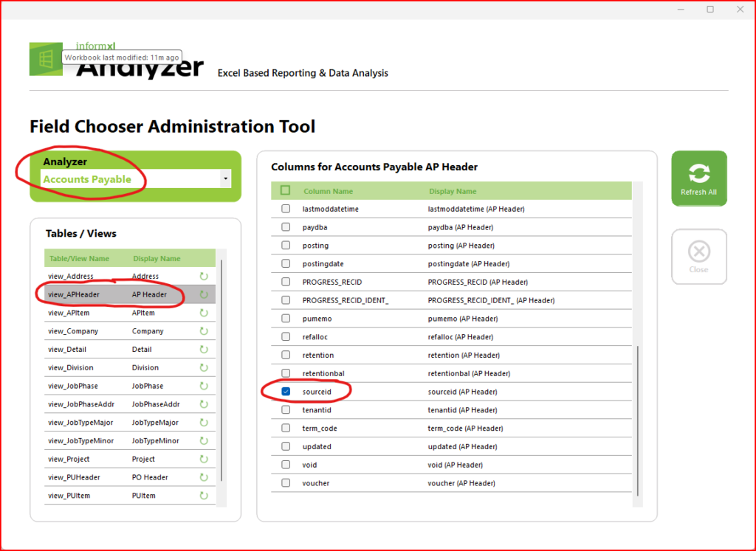This screenshot has width=756, height=551.
Task: Maximize the window
Action: [x=710, y=9]
